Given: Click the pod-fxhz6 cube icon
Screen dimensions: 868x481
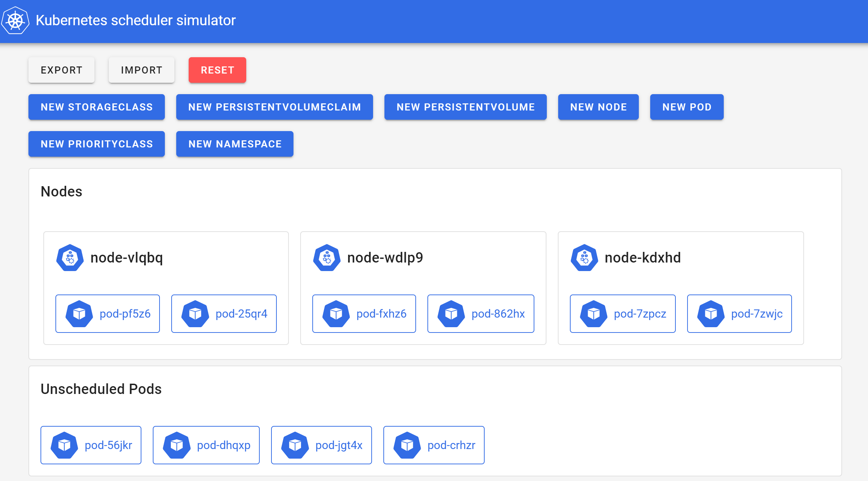Looking at the screenshot, I should (x=336, y=314).
